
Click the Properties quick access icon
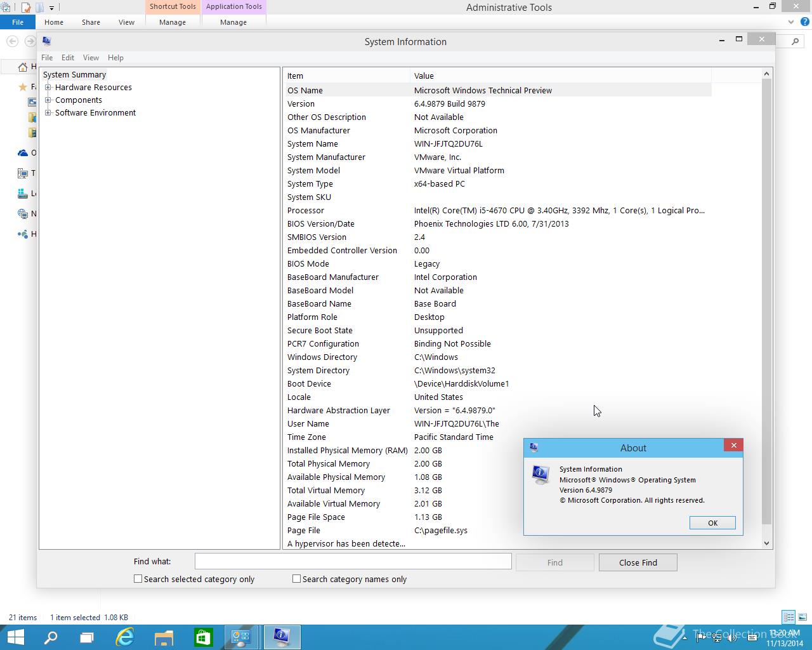[x=26, y=8]
